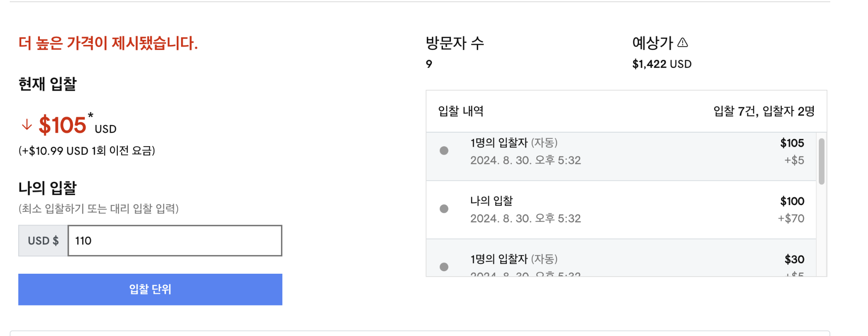The height and width of the screenshot is (336, 868).
Task: Click the 방문자 수 count of 9
Action: point(429,64)
